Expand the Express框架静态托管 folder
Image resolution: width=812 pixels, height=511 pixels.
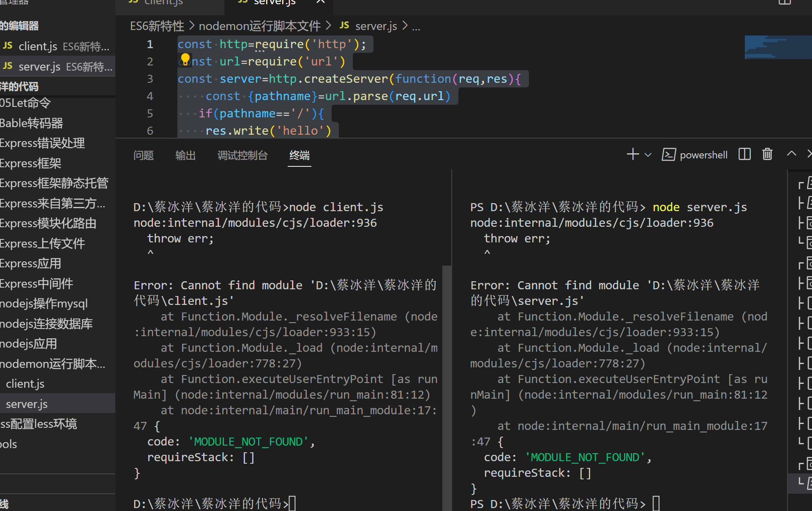point(57,183)
